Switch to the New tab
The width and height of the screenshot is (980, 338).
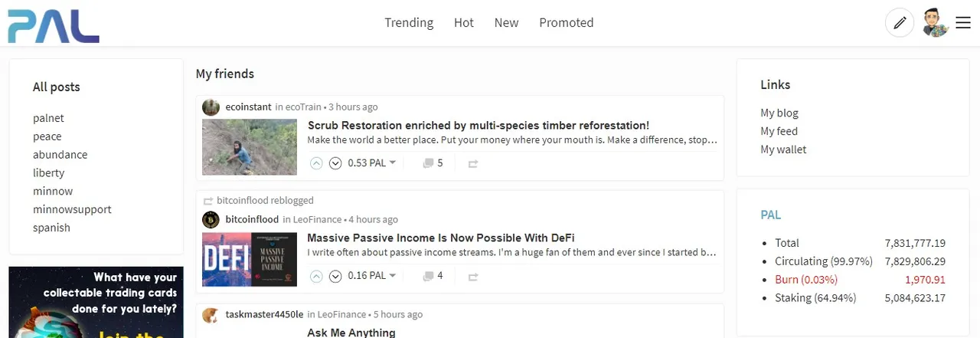pyautogui.click(x=506, y=23)
